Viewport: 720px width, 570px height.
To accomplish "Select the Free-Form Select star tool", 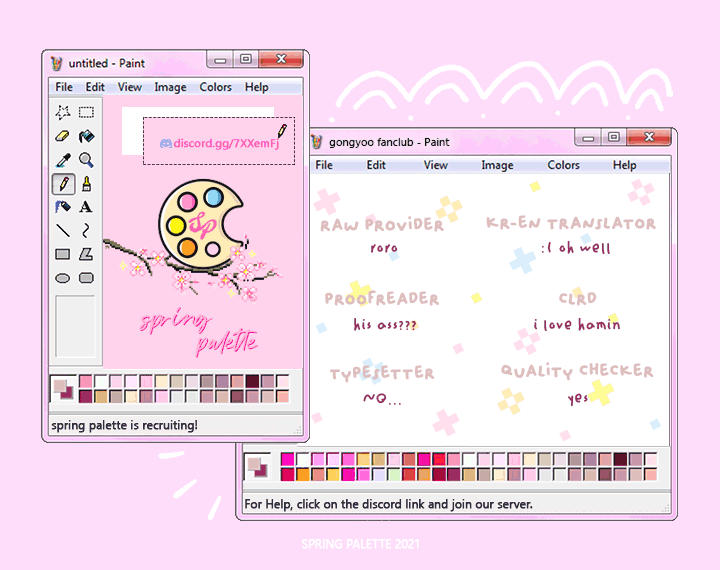I will (x=63, y=112).
